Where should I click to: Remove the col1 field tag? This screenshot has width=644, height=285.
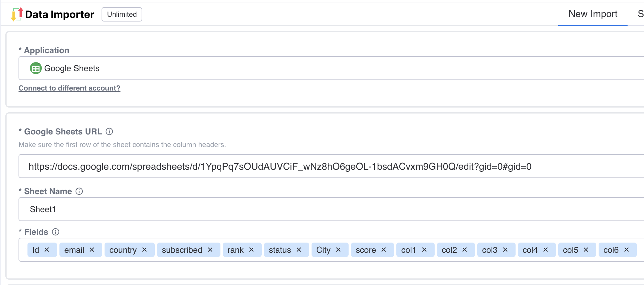(x=424, y=250)
